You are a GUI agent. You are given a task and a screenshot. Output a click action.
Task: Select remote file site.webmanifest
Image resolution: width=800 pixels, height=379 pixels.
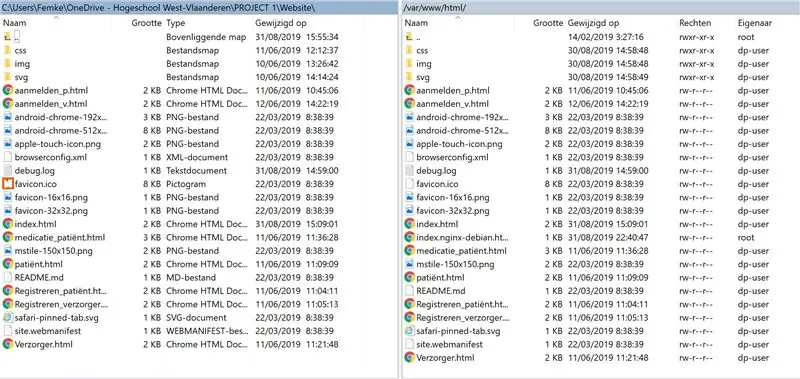[449, 344]
